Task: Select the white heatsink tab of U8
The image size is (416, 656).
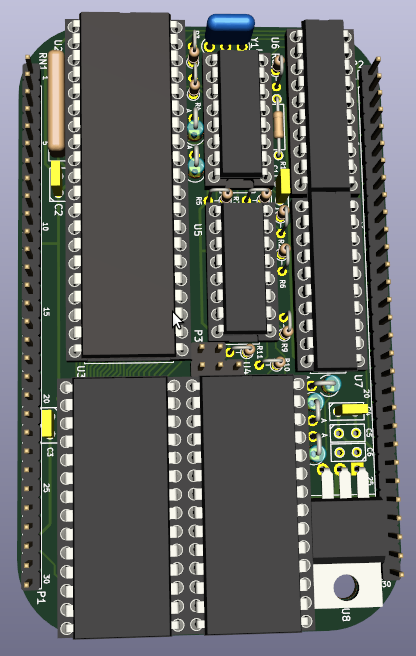Action: point(348,585)
